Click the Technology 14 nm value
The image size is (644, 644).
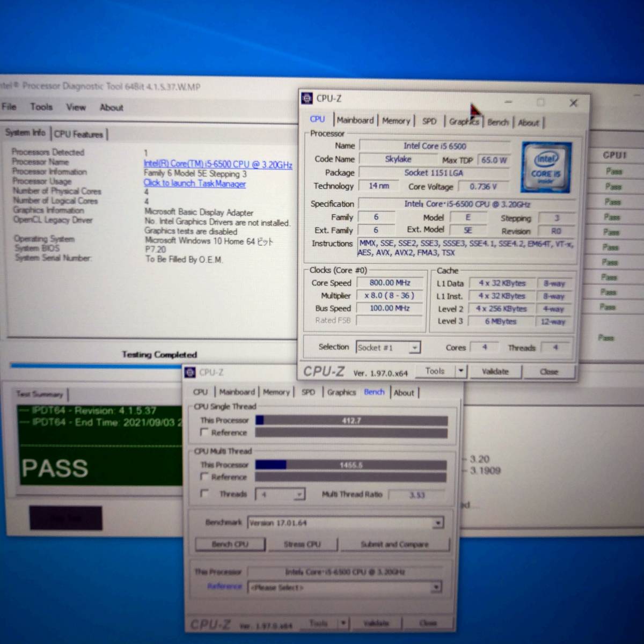click(x=379, y=186)
